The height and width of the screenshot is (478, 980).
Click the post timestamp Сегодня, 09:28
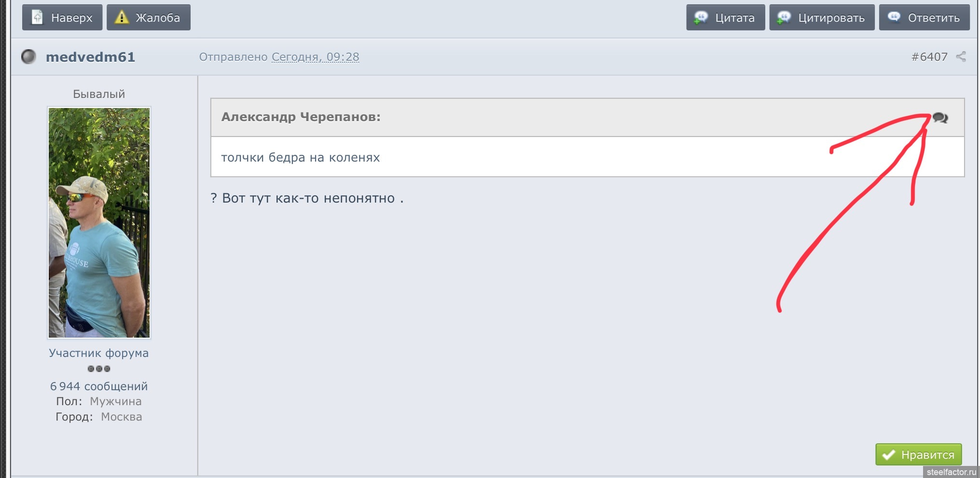[315, 57]
